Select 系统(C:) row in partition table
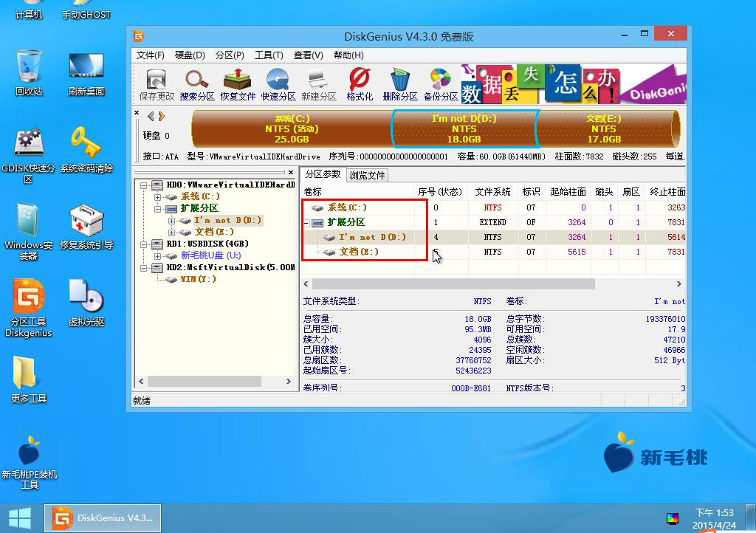 [494, 207]
